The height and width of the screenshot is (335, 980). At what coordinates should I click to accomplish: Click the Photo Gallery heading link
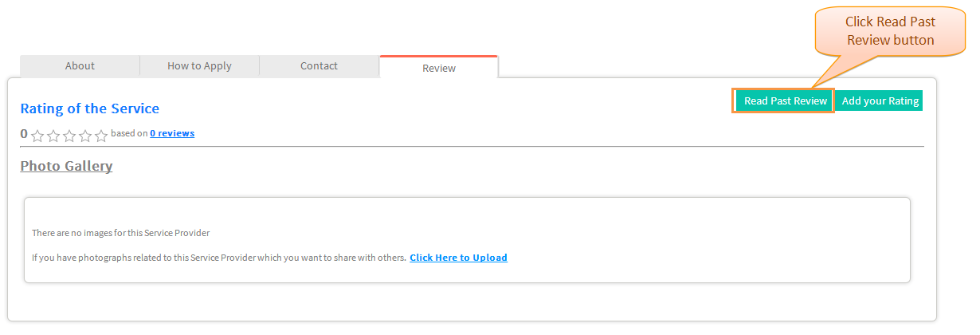[x=66, y=166]
